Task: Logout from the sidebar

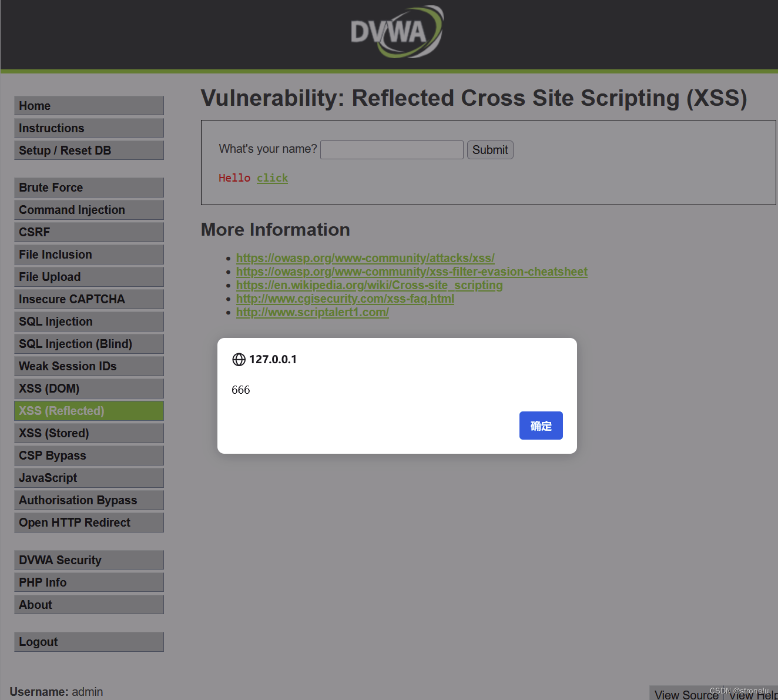Action: tap(89, 642)
